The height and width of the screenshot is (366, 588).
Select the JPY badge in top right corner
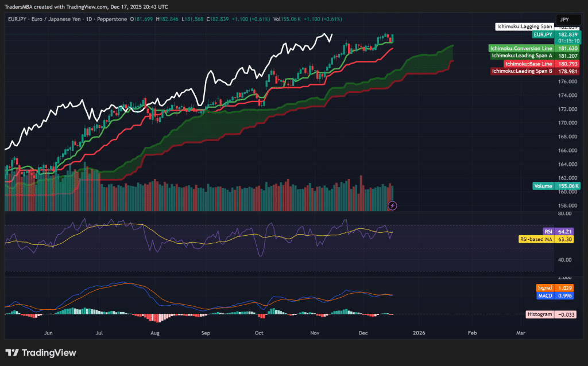point(568,19)
